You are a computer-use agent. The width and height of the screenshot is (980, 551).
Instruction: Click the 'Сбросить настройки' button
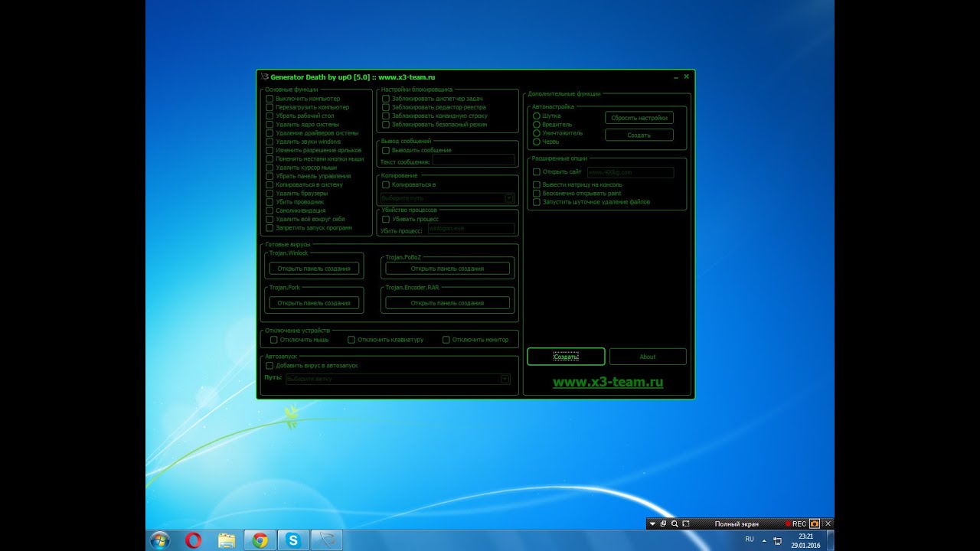[x=639, y=118]
